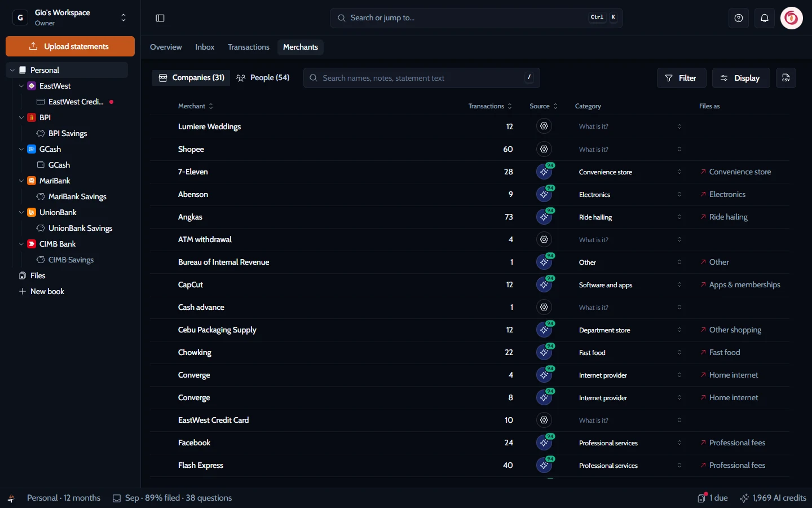Open the Filter button
The height and width of the screenshot is (508, 812).
tap(681, 78)
